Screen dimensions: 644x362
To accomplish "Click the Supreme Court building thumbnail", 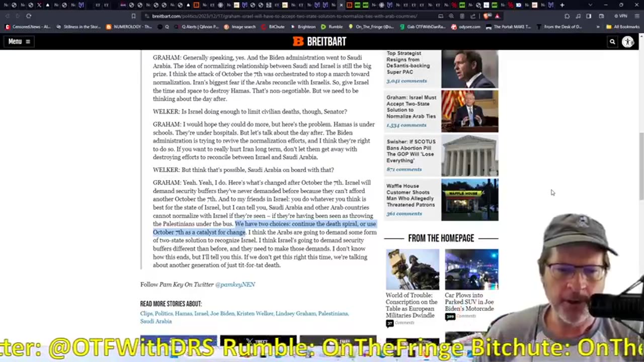I will [469, 155].
